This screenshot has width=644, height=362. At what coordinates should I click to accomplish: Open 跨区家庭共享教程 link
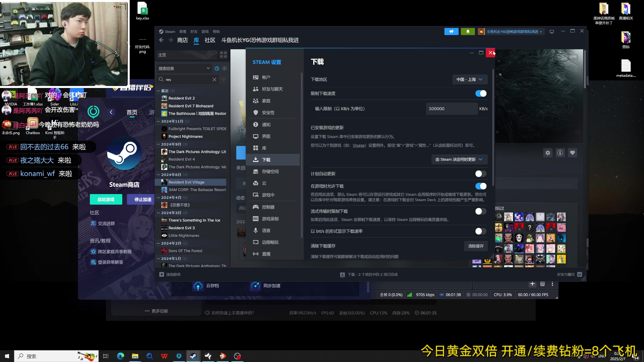coord(114,251)
